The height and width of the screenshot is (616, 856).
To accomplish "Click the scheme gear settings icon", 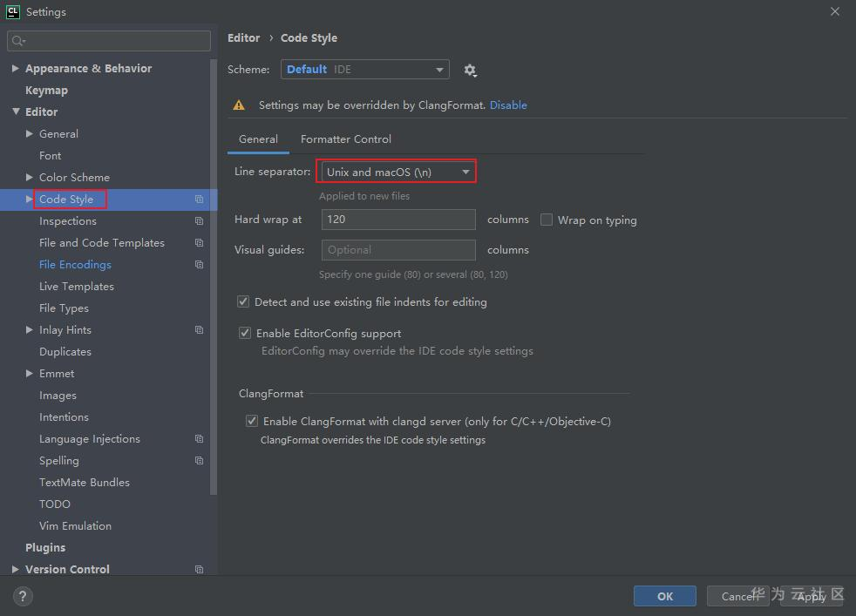I will click(471, 71).
